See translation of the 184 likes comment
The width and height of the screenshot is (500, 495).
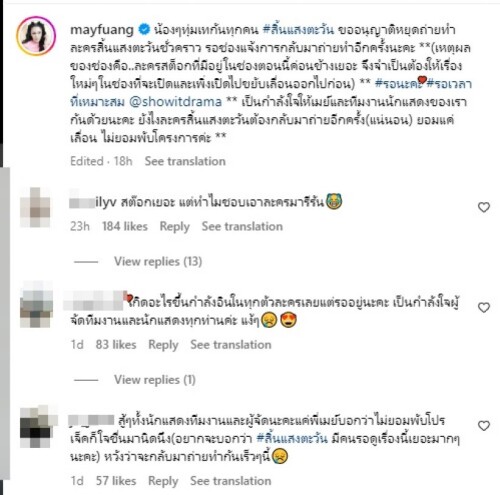[242, 227]
